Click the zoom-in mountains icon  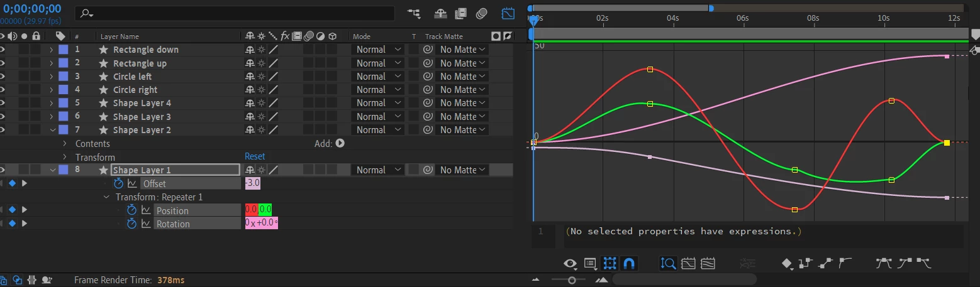click(602, 280)
